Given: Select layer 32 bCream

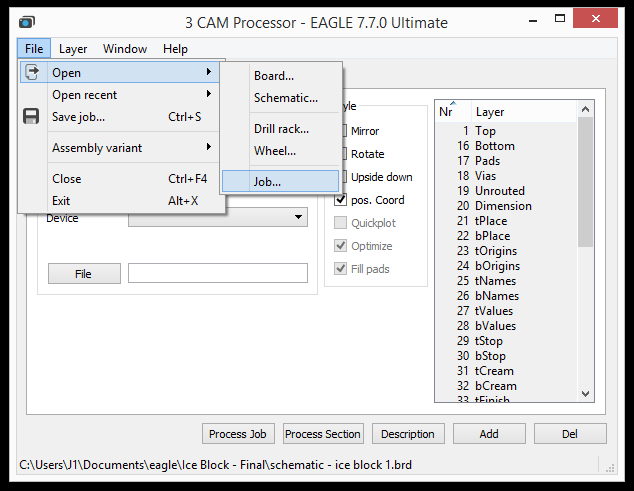Looking at the screenshot, I should tap(506, 385).
